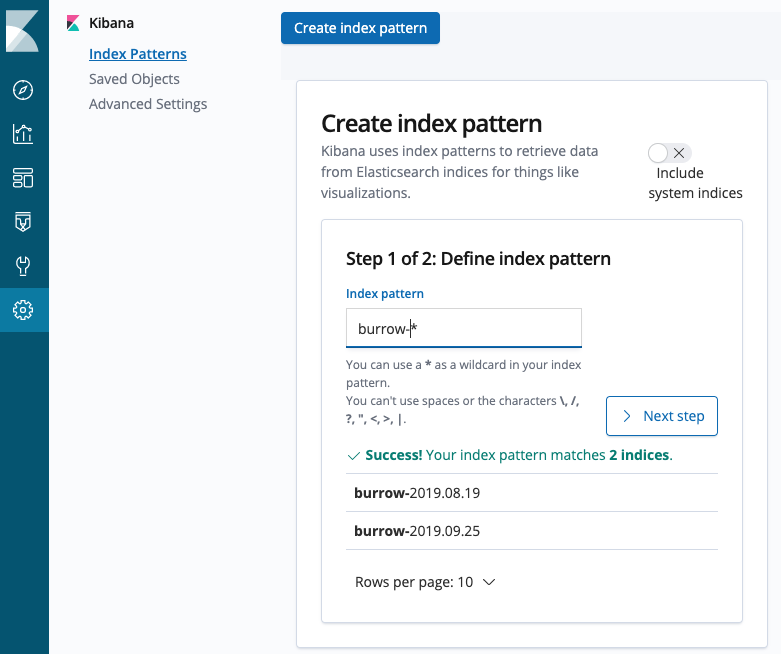Image resolution: width=781 pixels, height=654 pixels.
Task: Open the Advanced Settings section
Action: click(x=148, y=104)
